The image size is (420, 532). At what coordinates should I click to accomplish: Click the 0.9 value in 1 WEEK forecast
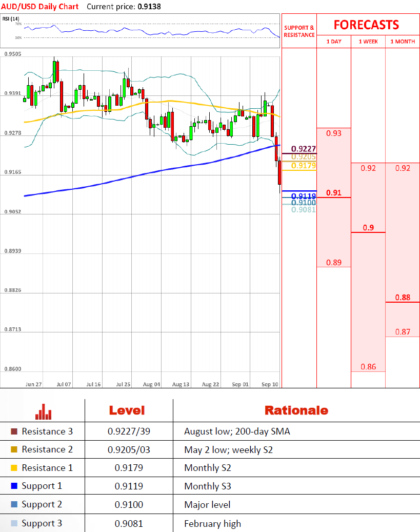(368, 228)
